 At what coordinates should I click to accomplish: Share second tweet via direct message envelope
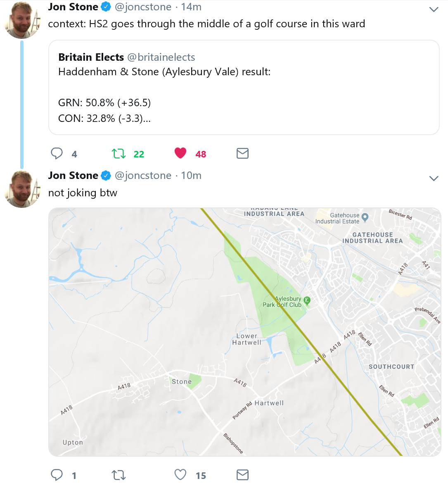242,475
